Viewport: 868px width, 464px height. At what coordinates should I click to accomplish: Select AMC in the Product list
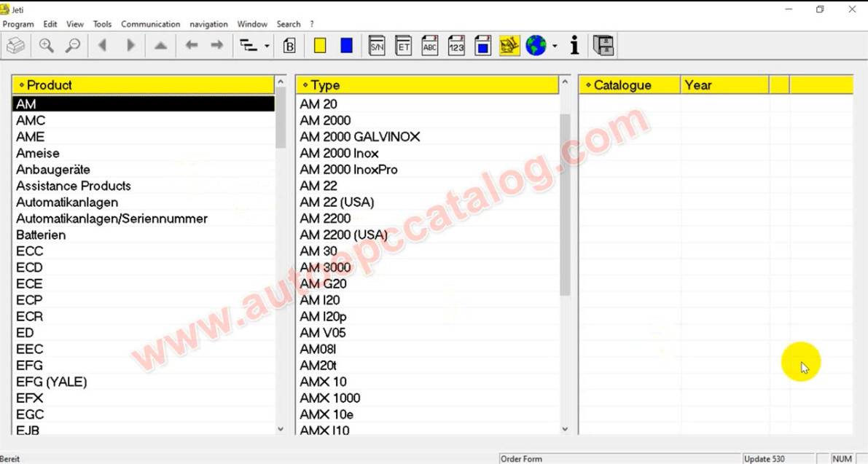pyautogui.click(x=143, y=121)
